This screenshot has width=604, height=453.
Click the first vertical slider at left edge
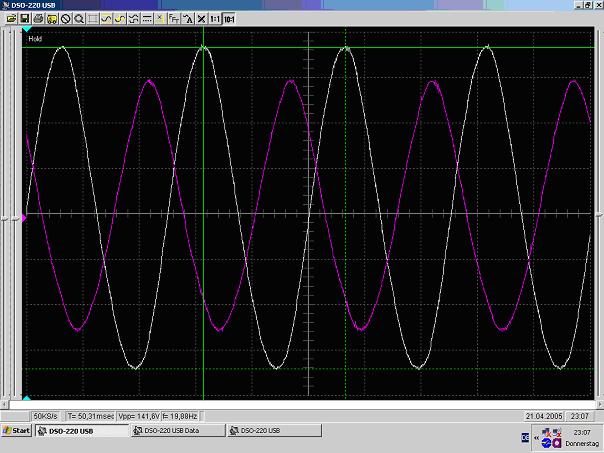click(x=5, y=218)
